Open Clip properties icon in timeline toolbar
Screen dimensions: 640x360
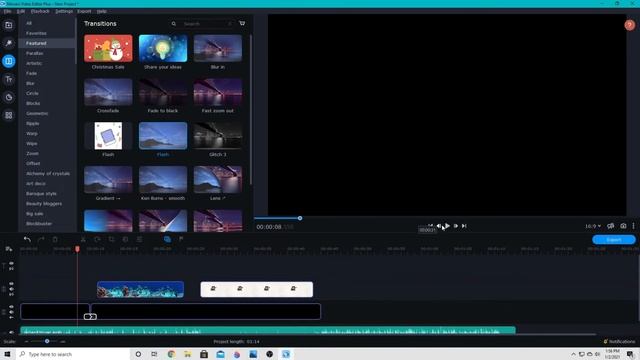click(x=140, y=239)
